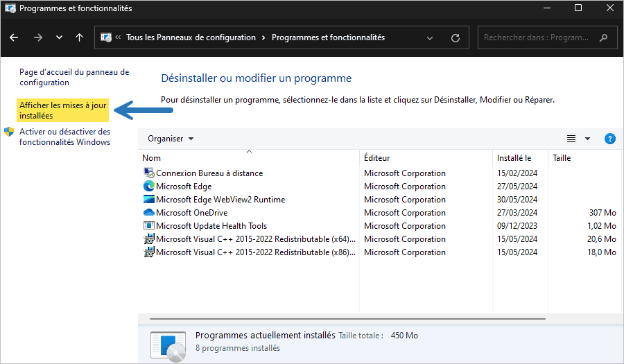Select 'Connexion Bureau à distance' program
Image resolution: width=624 pixels, height=364 pixels.
[x=209, y=173]
